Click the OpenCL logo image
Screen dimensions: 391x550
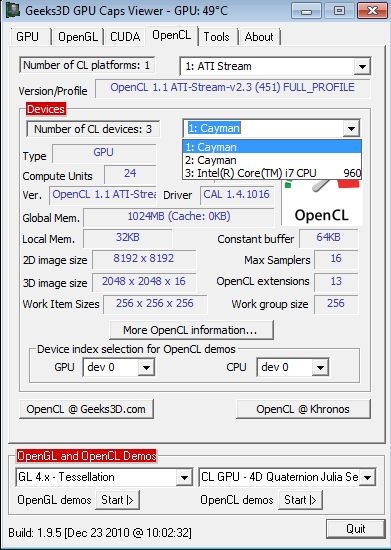pyautogui.click(x=322, y=202)
